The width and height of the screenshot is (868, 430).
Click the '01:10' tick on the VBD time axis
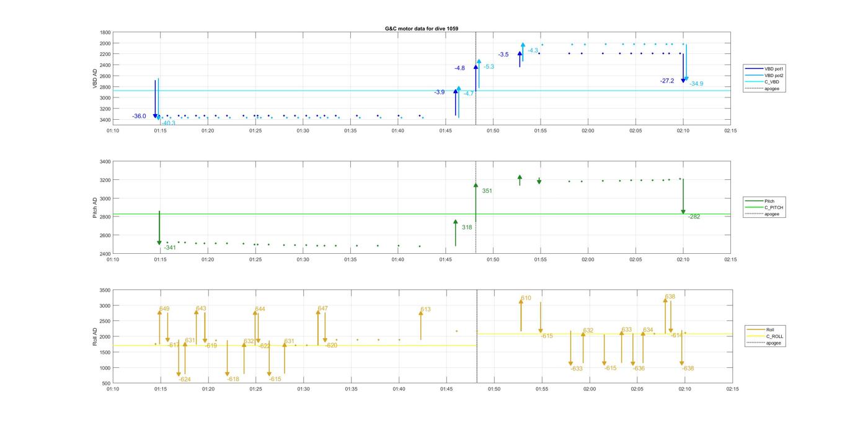point(113,131)
